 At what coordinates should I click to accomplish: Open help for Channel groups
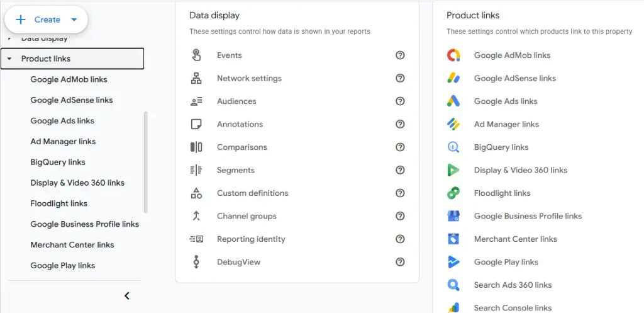[400, 216]
